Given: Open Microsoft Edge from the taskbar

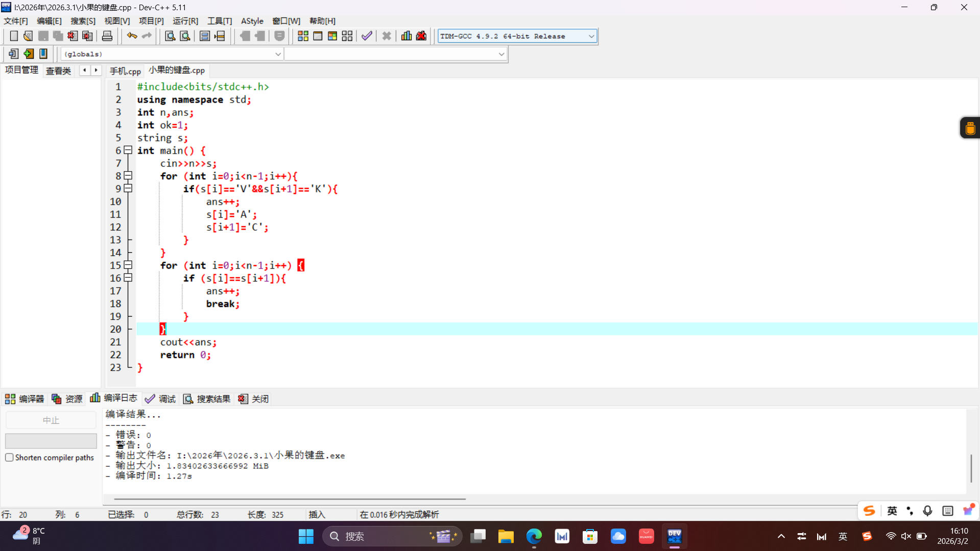Looking at the screenshot, I should [x=534, y=536].
